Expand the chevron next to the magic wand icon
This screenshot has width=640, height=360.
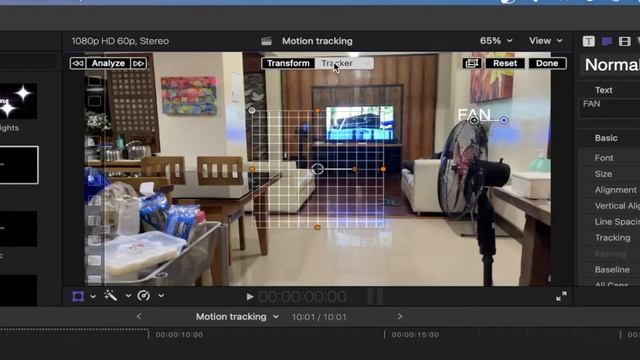coord(128,296)
